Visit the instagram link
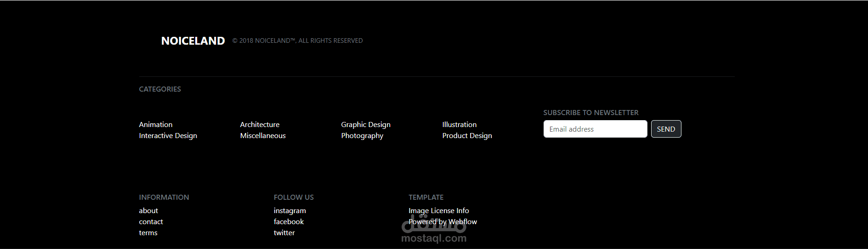This screenshot has width=868, height=249. click(x=290, y=210)
